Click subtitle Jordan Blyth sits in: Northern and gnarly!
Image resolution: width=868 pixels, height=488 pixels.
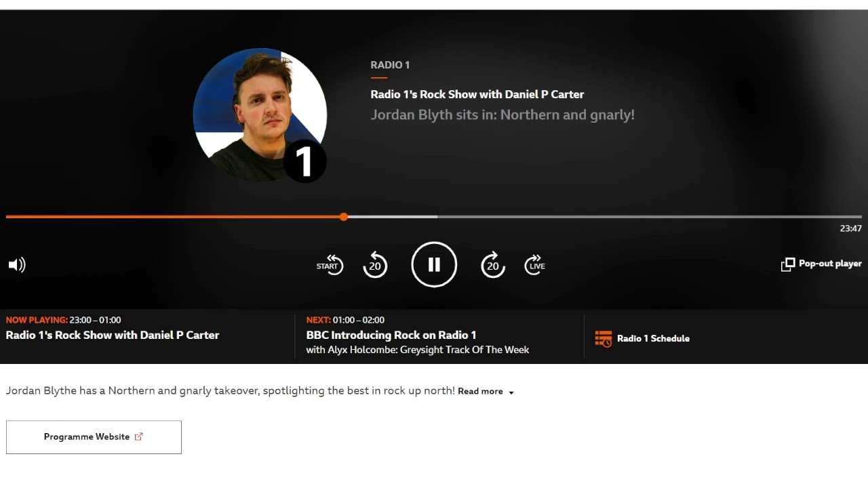click(x=502, y=115)
